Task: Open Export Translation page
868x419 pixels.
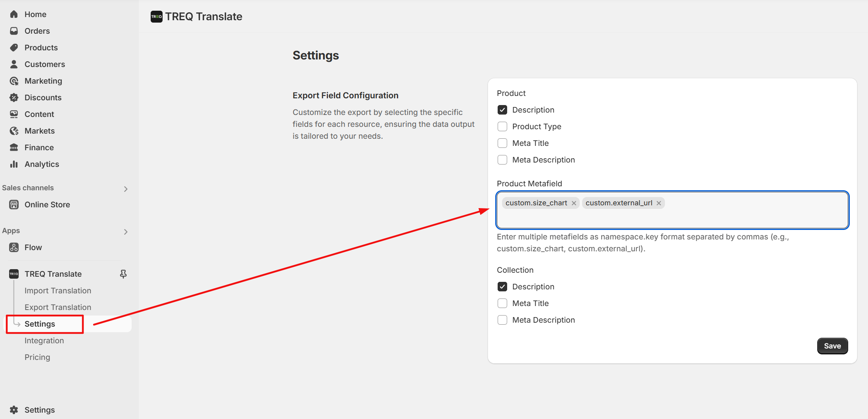Action: click(x=58, y=307)
